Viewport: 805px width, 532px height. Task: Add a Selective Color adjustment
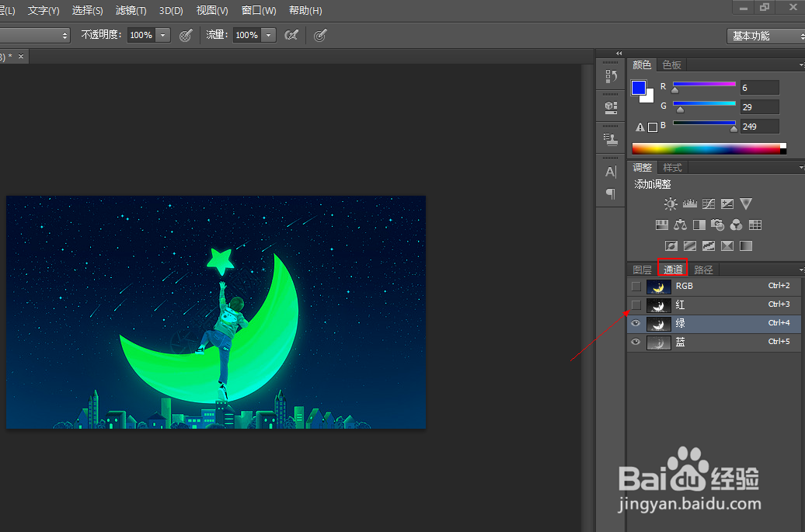tap(727, 245)
